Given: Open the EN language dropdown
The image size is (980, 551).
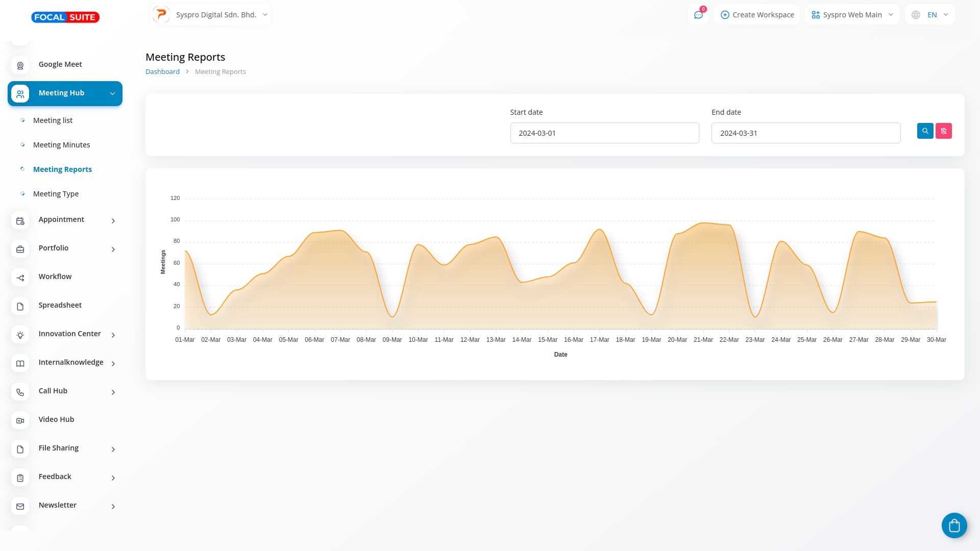Looking at the screenshot, I should tap(929, 15).
